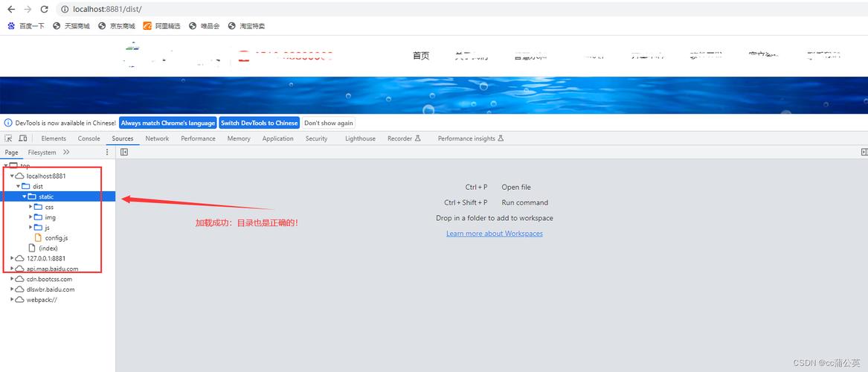The height and width of the screenshot is (372, 868).
Task: Click the Don't show again button
Action: (x=328, y=123)
